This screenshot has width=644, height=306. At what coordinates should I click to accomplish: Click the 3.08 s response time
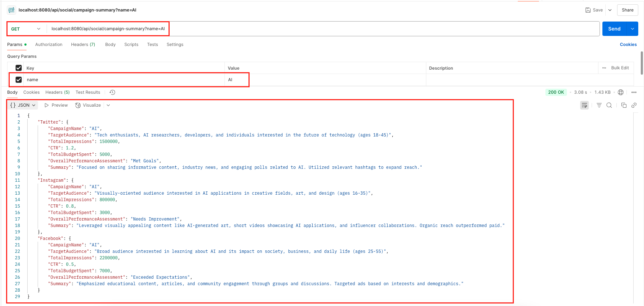pyautogui.click(x=581, y=92)
